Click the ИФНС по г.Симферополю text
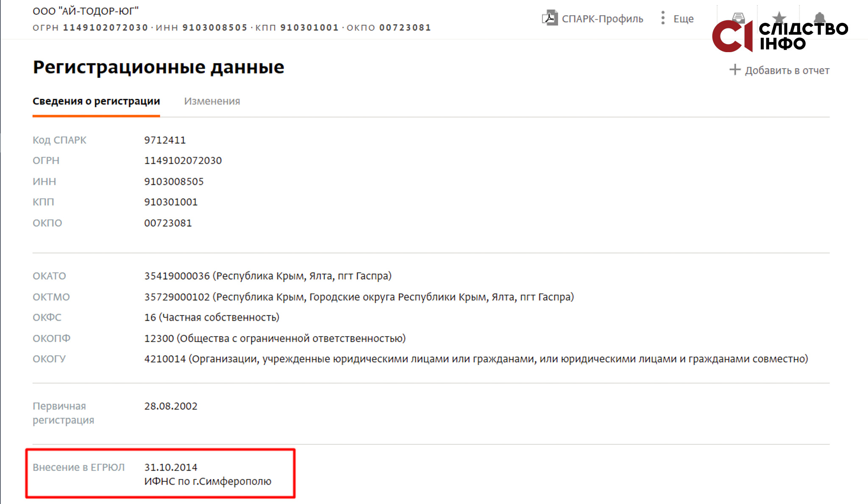The width and height of the screenshot is (868, 504). [x=208, y=482]
